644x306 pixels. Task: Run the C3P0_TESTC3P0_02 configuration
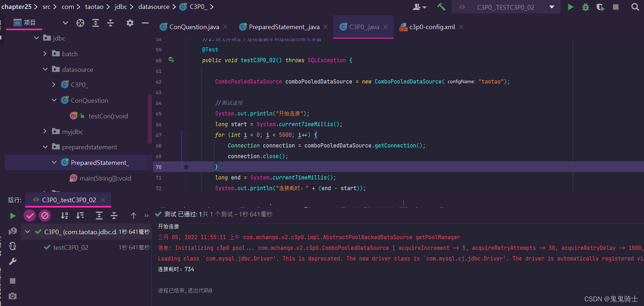coord(571,7)
